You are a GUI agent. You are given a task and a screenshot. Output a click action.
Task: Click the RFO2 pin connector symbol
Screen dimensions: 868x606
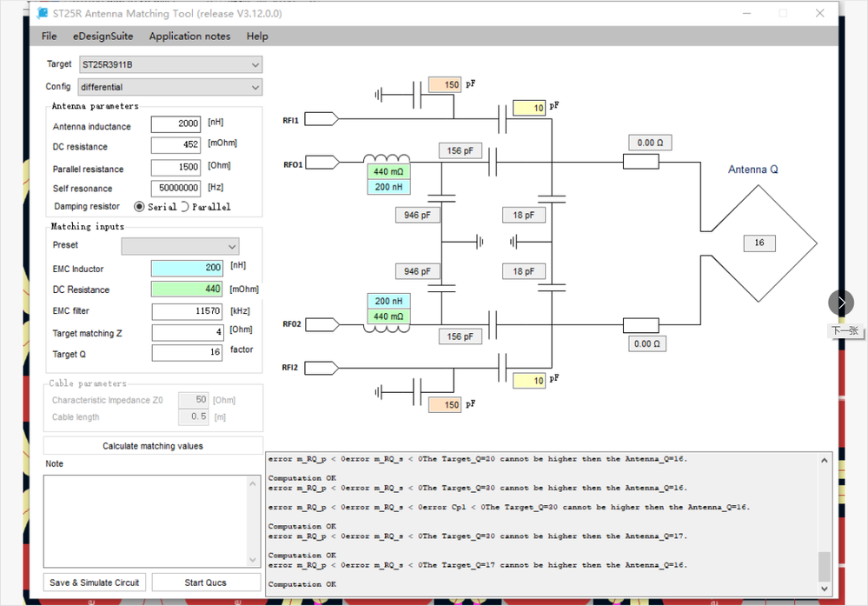pos(321,324)
